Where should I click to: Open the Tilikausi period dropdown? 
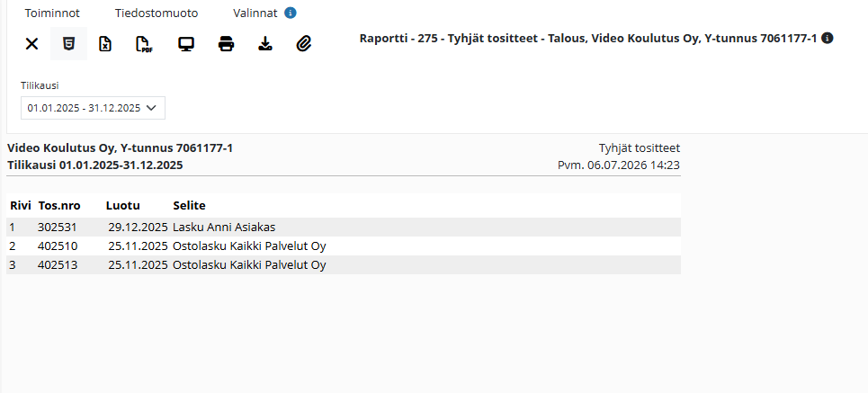pyautogui.click(x=93, y=108)
